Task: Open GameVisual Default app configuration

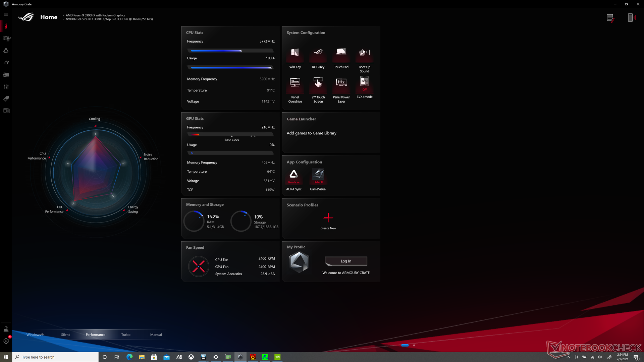Action: 318,177
